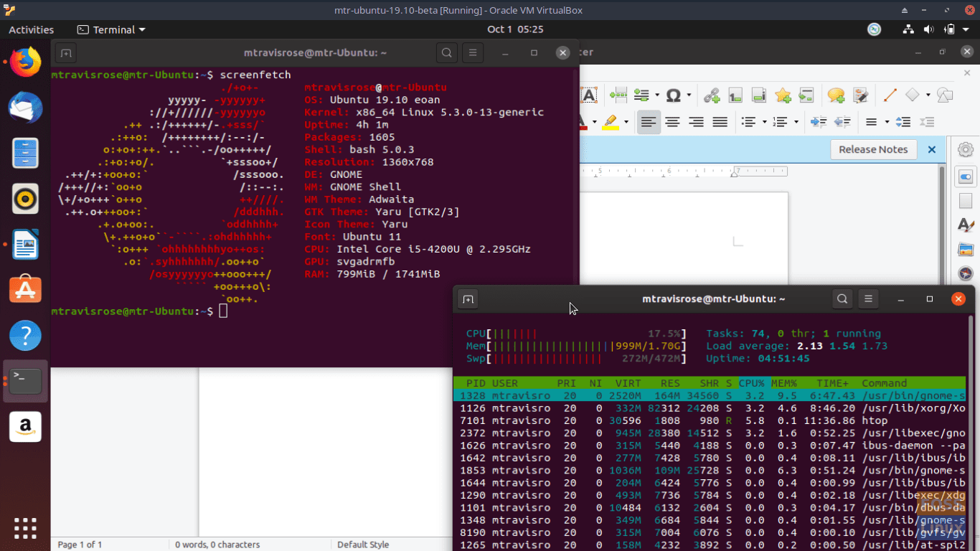Open the Terminal app menu in top bar

point(111,29)
